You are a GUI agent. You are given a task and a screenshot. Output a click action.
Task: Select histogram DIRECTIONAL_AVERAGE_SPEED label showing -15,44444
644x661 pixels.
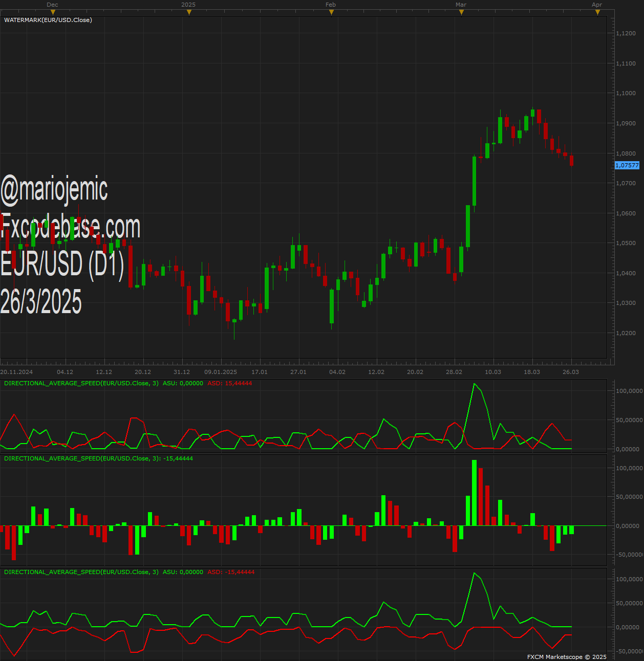(98, 458)
